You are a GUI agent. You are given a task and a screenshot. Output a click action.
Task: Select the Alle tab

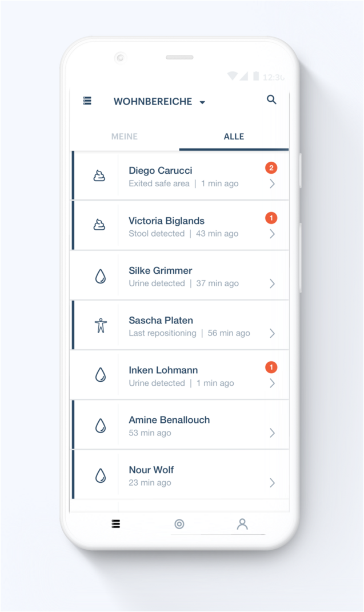pyautogui.click(x=234, y=137)
